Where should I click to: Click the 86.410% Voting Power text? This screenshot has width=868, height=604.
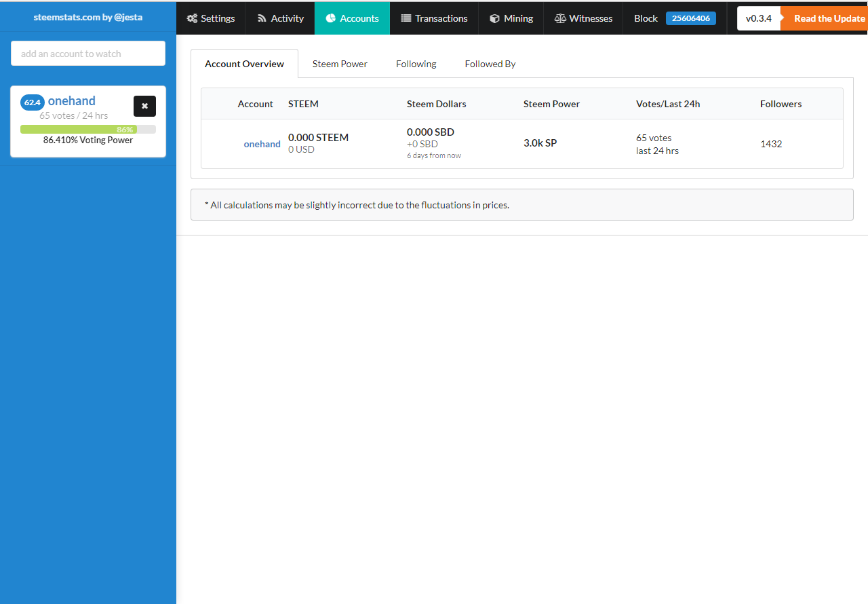[x=88, y=140]
